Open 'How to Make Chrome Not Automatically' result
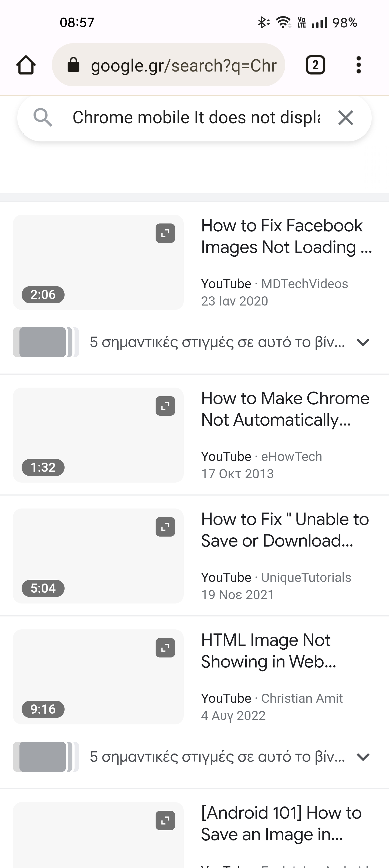 (285, 409)
